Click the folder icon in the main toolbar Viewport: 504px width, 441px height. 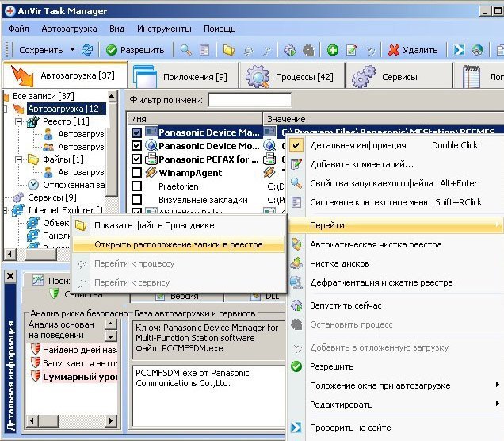pos(228,50)
